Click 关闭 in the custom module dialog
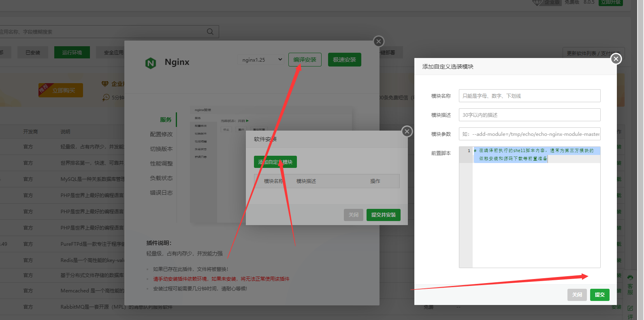644x320 pixels. 577,295
